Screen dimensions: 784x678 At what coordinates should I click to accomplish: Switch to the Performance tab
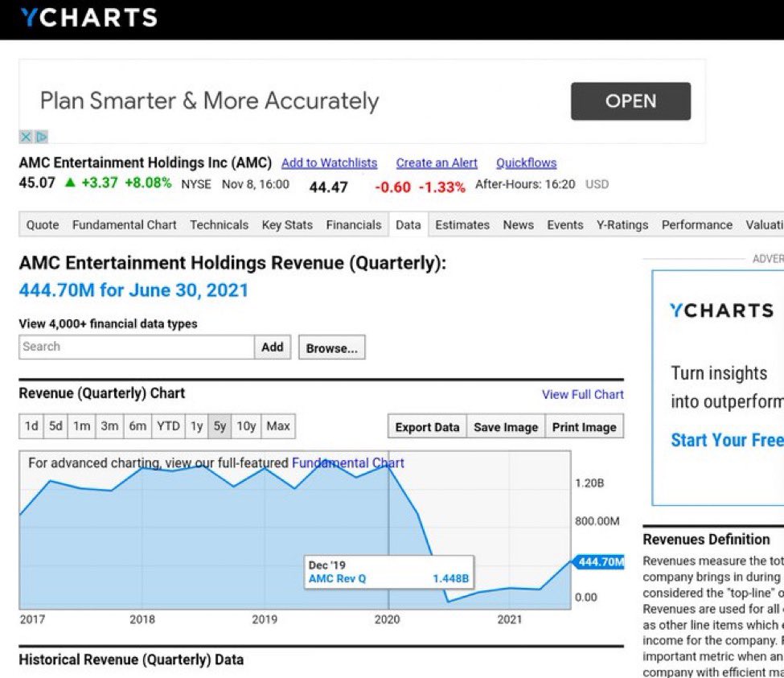[x=696, y=225]
